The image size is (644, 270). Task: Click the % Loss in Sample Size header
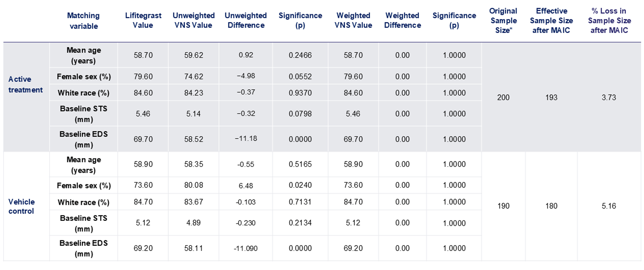click(609, 21)
